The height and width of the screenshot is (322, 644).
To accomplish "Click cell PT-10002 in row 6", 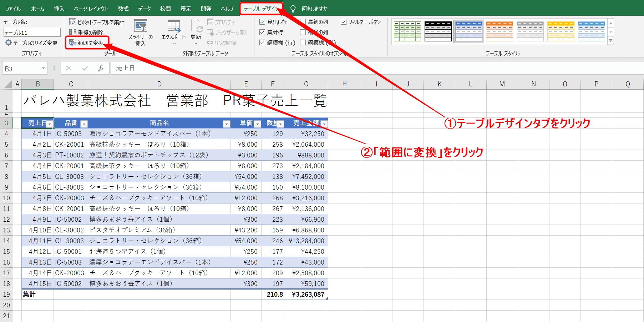I will (71, 155).
